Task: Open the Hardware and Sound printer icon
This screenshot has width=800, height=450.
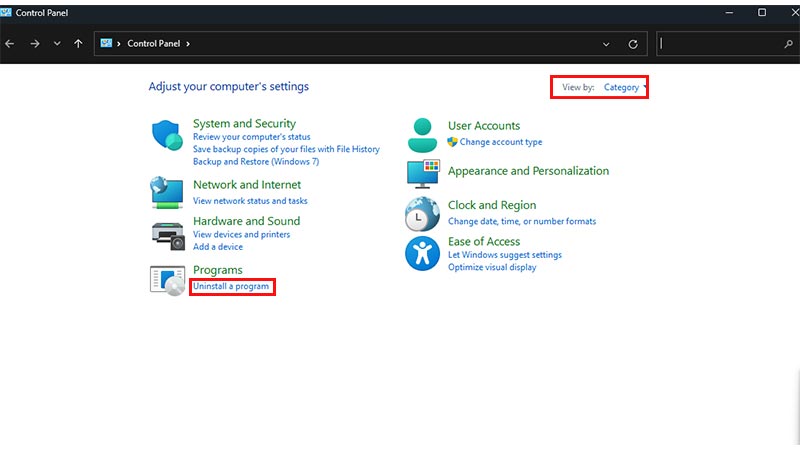Action: point(168,236)
